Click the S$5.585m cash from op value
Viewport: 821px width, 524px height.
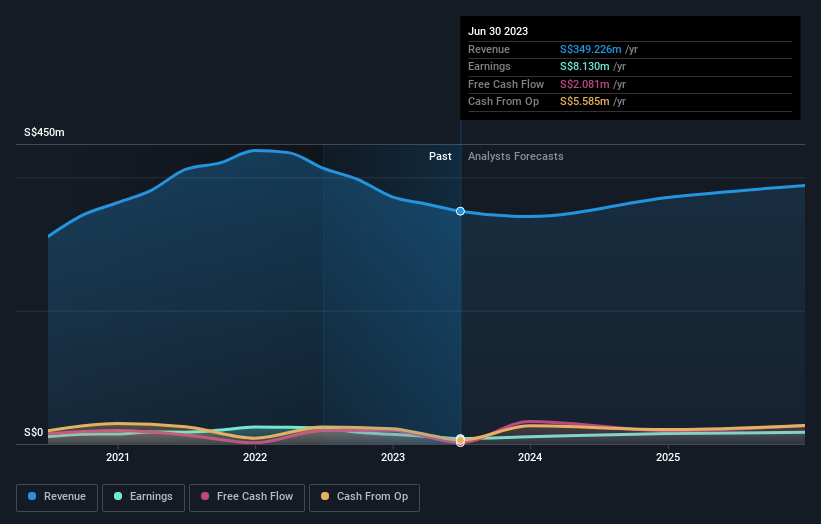click(x=585, y=102)
